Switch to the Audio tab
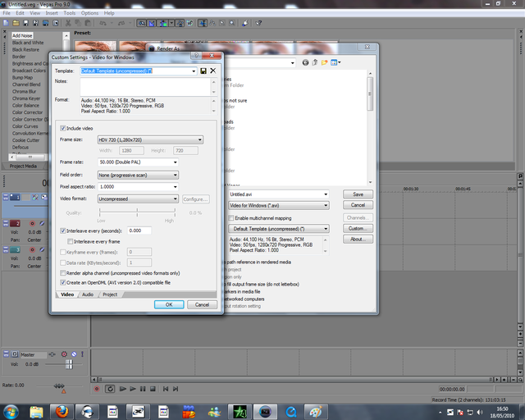This screenshot has height=420, width=525. coord(88,294)
